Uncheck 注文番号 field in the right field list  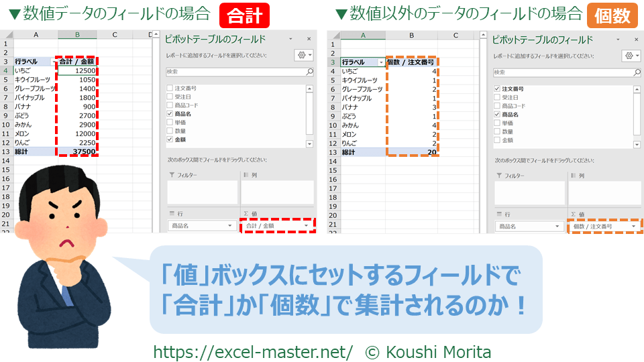click(497, 88)
